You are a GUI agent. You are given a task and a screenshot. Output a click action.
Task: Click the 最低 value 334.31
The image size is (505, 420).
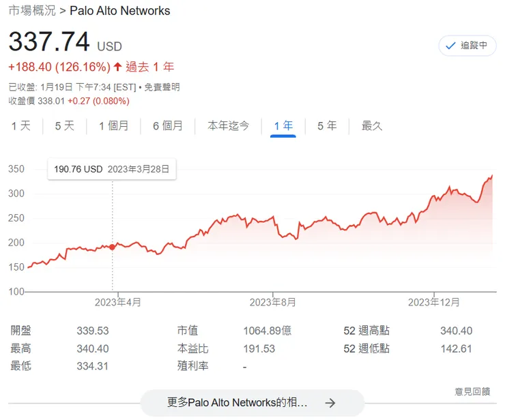pos(92,366)
